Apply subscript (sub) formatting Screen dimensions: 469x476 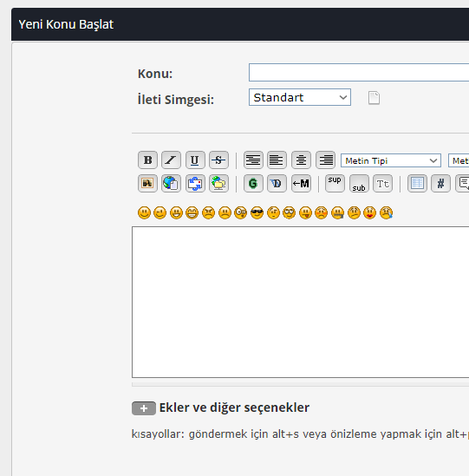coord(359,183)
